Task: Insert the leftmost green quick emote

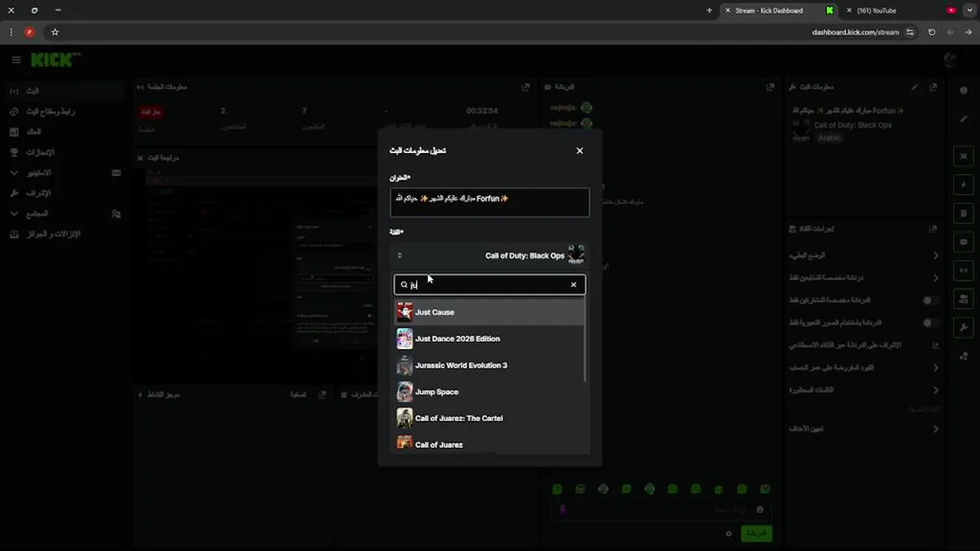Action: click(557, 489)
